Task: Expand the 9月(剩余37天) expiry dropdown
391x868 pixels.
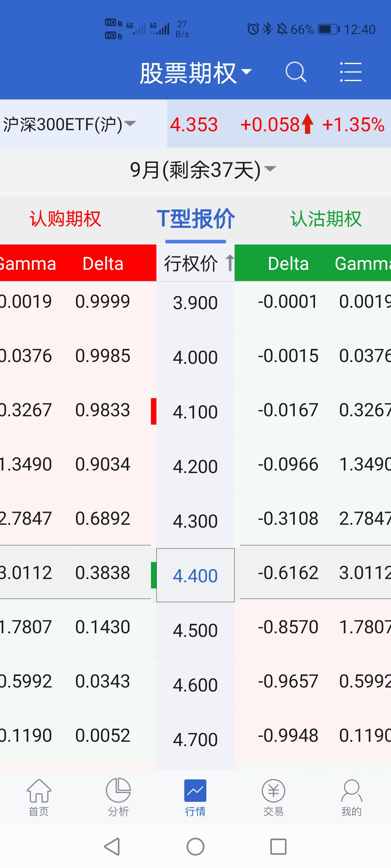Action: click(x=203, y=169)
